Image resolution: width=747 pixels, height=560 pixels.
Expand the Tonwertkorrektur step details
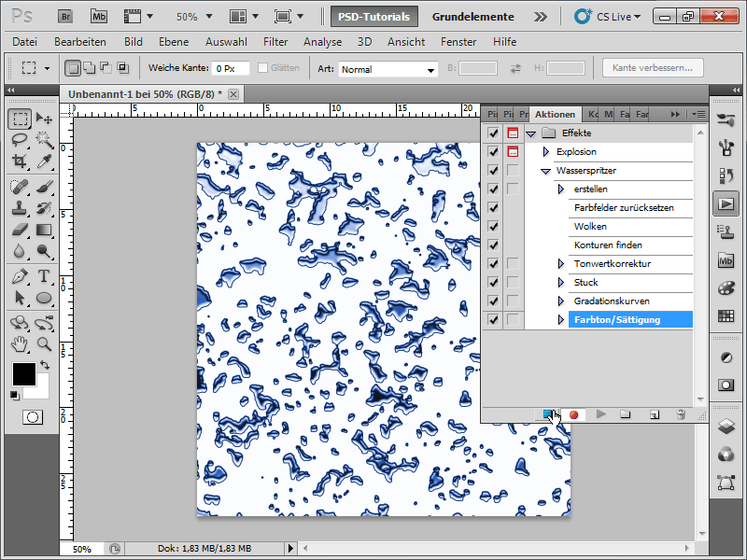[x=561, y=264]
